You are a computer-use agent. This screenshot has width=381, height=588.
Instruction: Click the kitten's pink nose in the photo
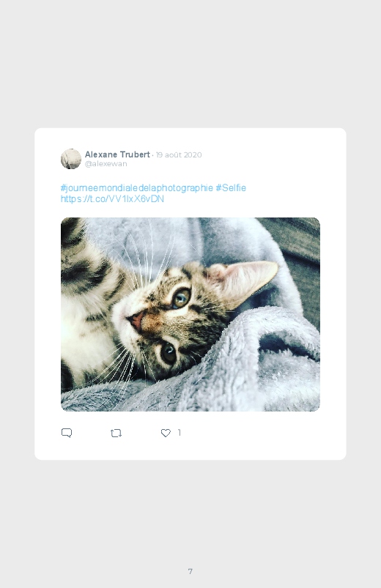coord(136,321)
